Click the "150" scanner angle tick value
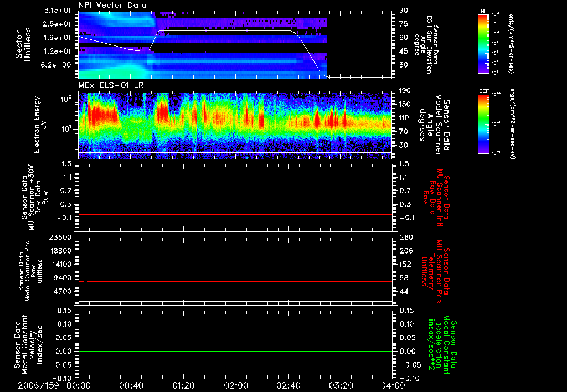 pos(405,104)
